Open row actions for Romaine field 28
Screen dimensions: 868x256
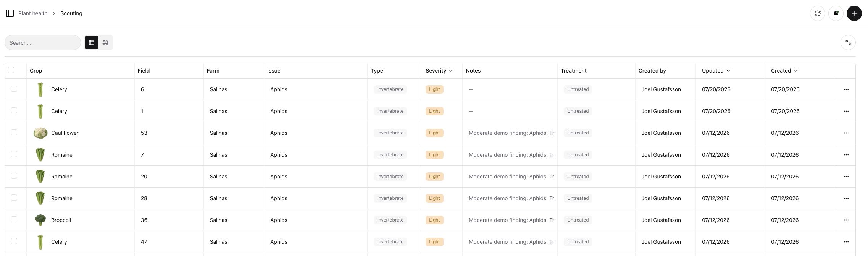[x=846, y=198]
